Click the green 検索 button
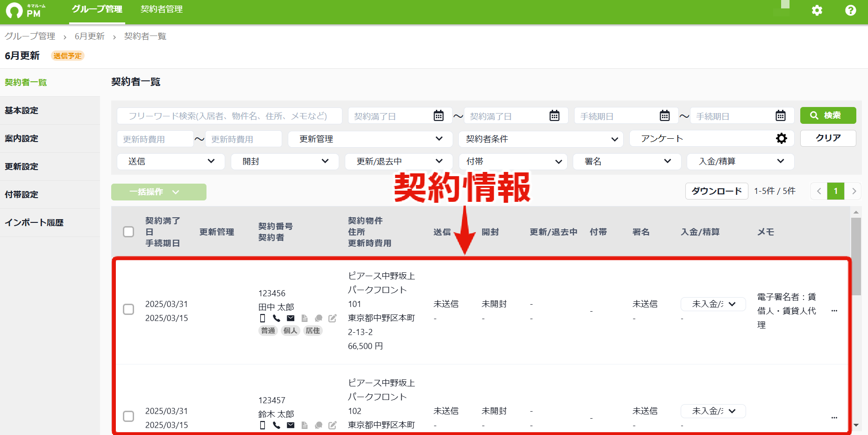This screenshot has height=435, width=868. 828,115
